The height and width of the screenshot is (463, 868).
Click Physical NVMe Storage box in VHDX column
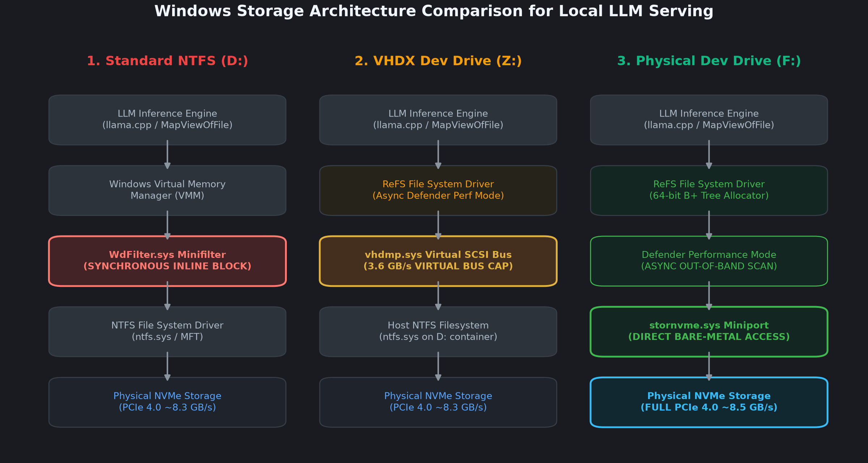438,402
